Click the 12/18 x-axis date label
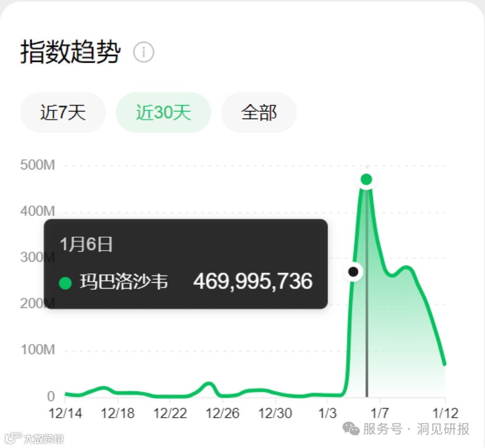Viewport: 485px width, 448px height. pos(117,413)
